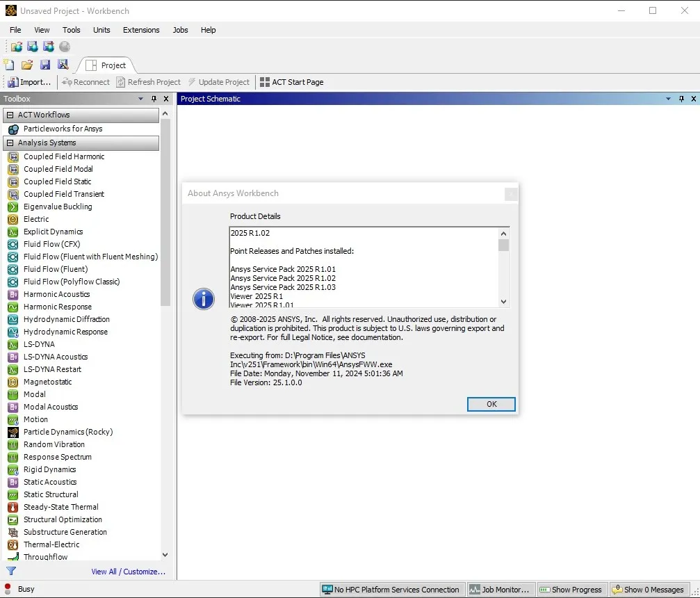The image size is (700, 598).
Task: Click the Electric analysis icon
Action: tap(13, 219)
